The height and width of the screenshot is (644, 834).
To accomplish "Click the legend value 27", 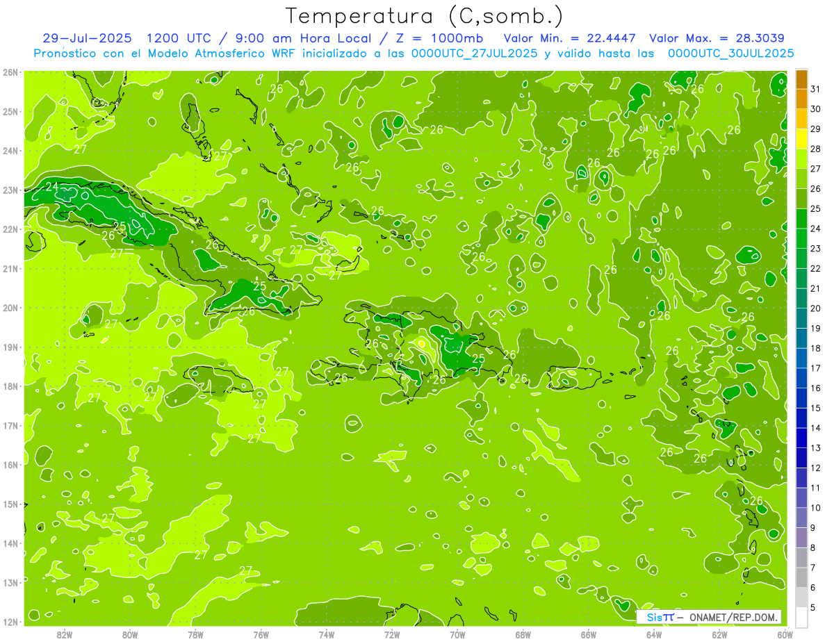I will (x=815, y=168).
